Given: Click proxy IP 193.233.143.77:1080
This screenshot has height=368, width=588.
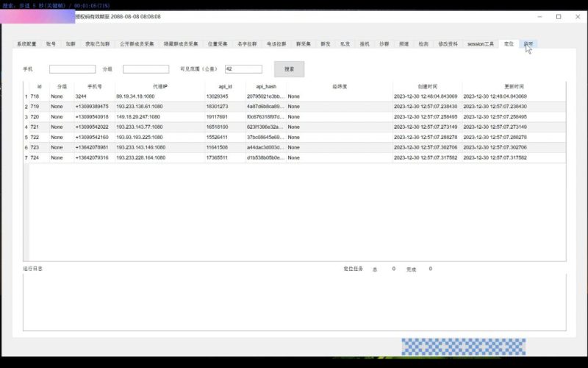Looking at the screenshot, I should click(x=160, y=127).
